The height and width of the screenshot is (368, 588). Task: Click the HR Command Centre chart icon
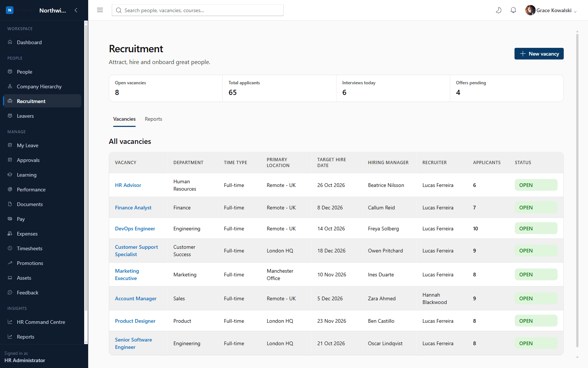[x=10, y=322]
